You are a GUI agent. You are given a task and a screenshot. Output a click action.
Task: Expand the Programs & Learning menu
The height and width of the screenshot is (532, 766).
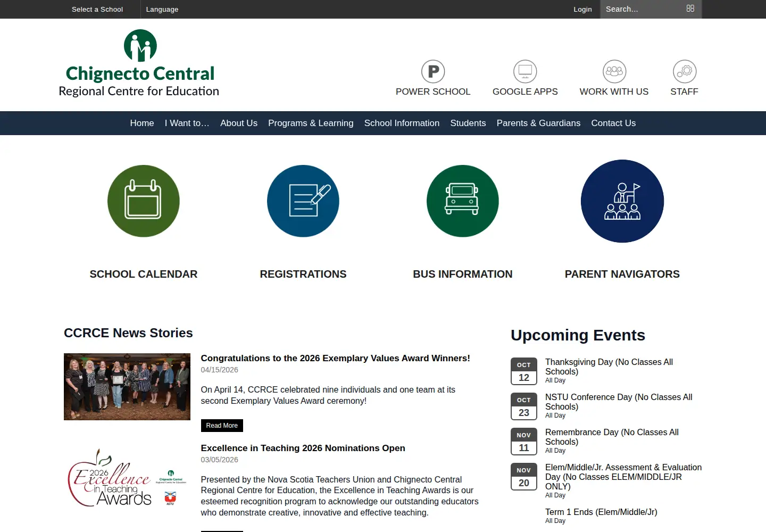click(x=311, y=123)
